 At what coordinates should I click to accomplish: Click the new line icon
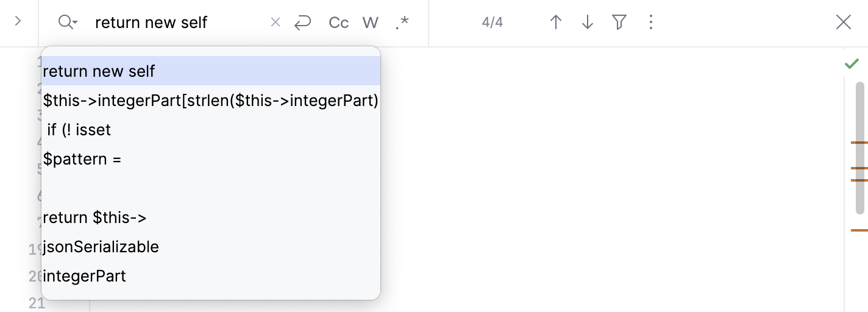coord(302,23)
